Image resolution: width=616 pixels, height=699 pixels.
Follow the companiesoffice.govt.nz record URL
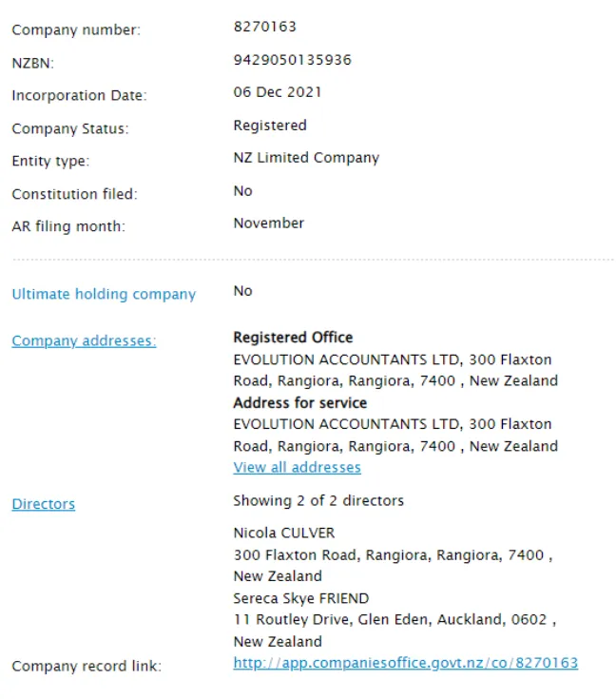click(x=406, y=663)
